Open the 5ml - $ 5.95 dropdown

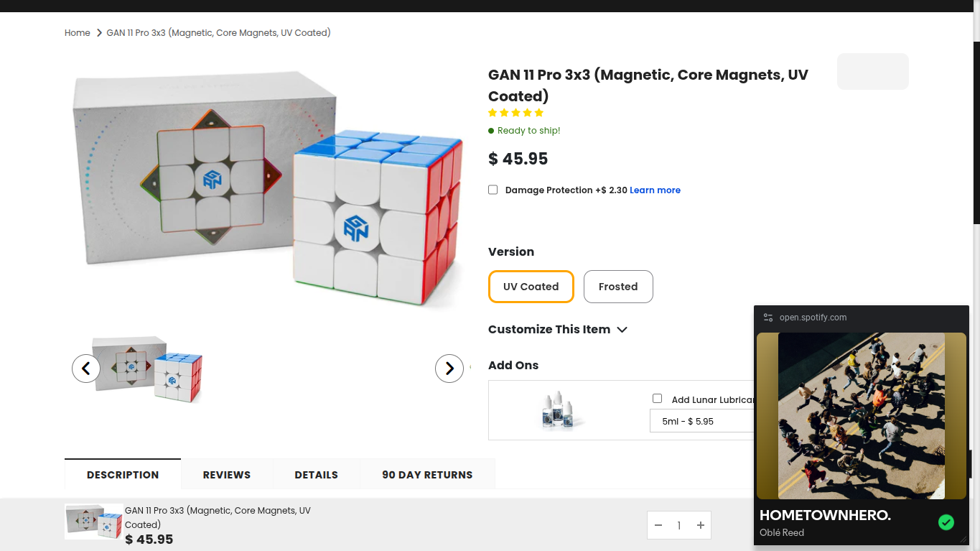[701, 421]
